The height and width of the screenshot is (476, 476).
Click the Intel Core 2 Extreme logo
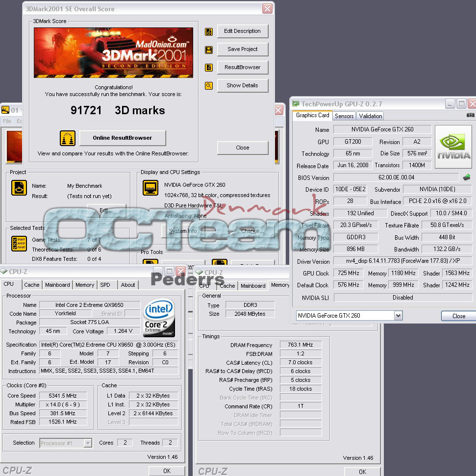coord(159,318)
